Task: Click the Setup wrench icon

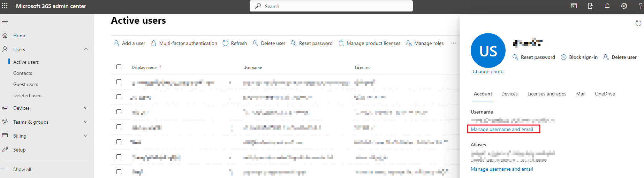Action: point(5,150)
